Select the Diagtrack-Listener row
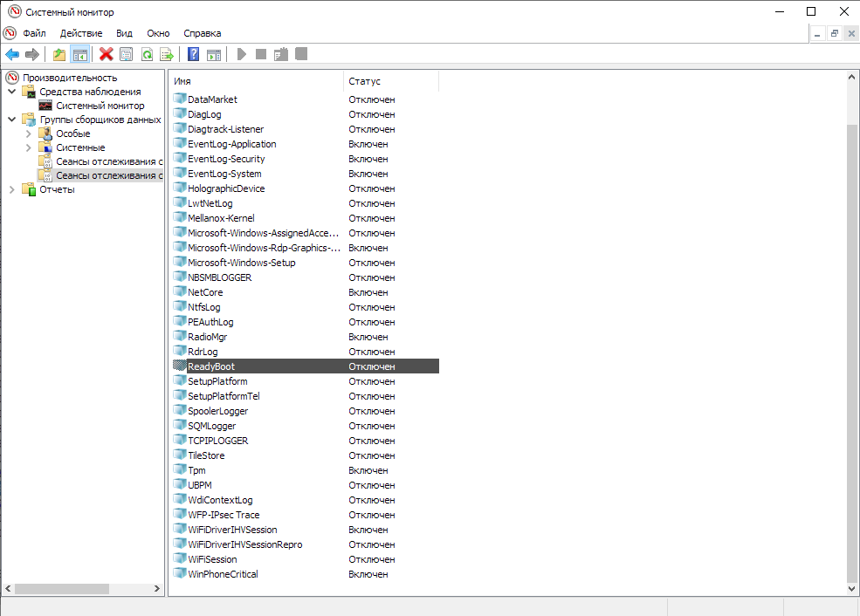This screenshot has width=860, height=616. pyautogui.click(x=305, y=129)
